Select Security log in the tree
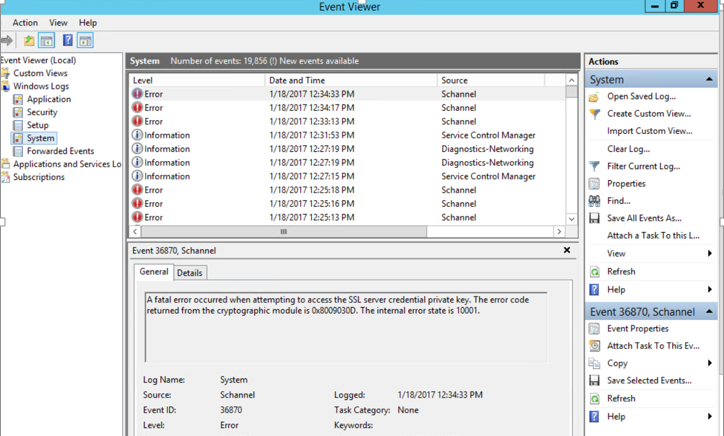The height and width of the screenshot is (436, 724). click(42, 113)
